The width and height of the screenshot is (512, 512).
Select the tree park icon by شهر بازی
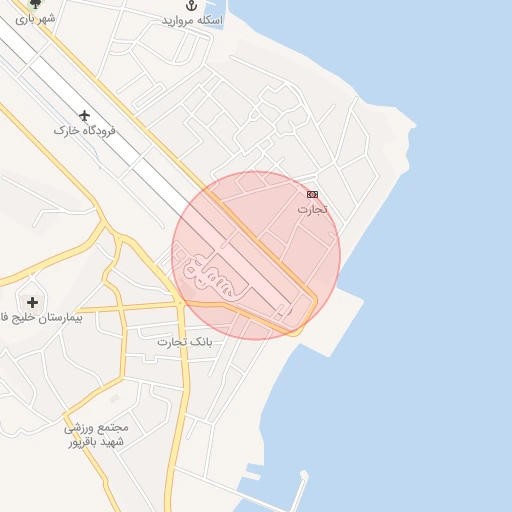35,4
